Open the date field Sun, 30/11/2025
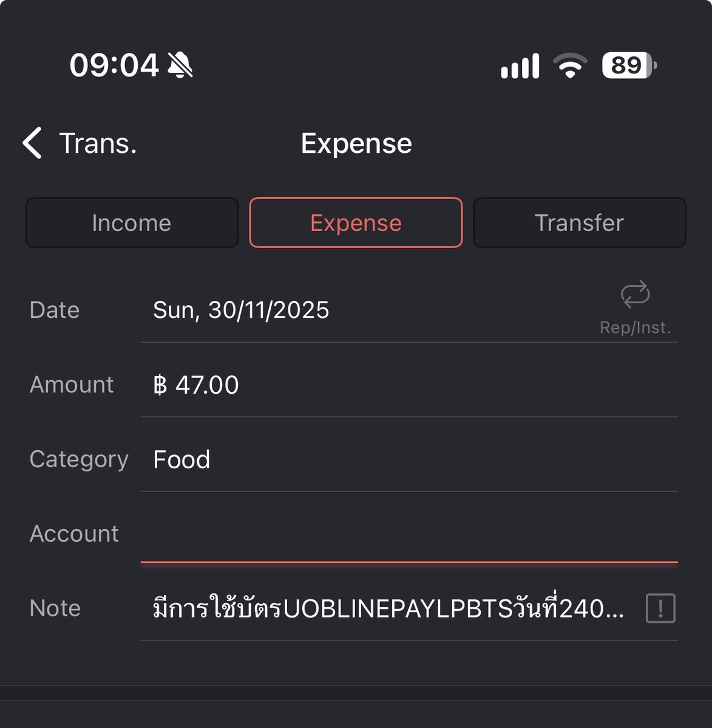712x728 pixels. pos(241,310)
